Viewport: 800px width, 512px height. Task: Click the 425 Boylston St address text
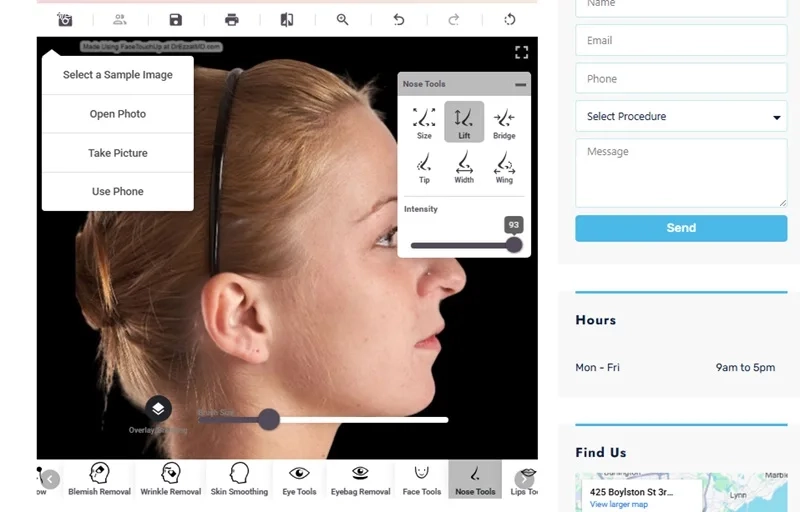tap(632, 492)
